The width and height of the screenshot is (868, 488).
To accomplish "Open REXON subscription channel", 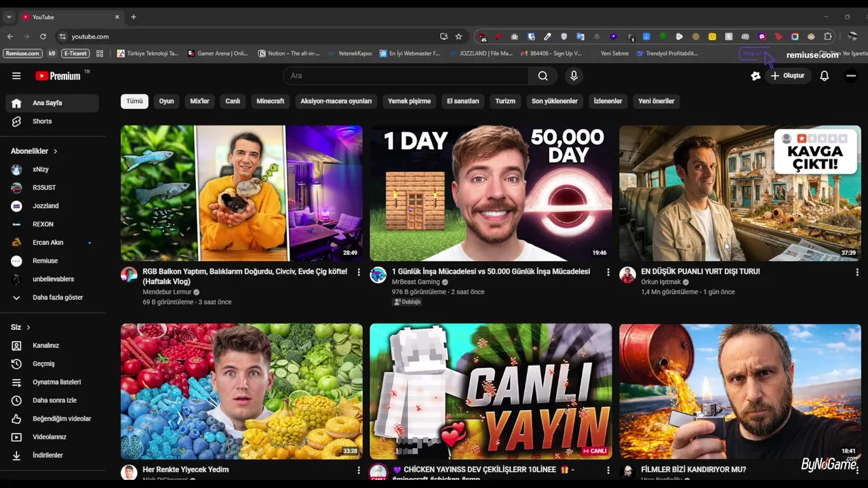I will click(52, 224).
